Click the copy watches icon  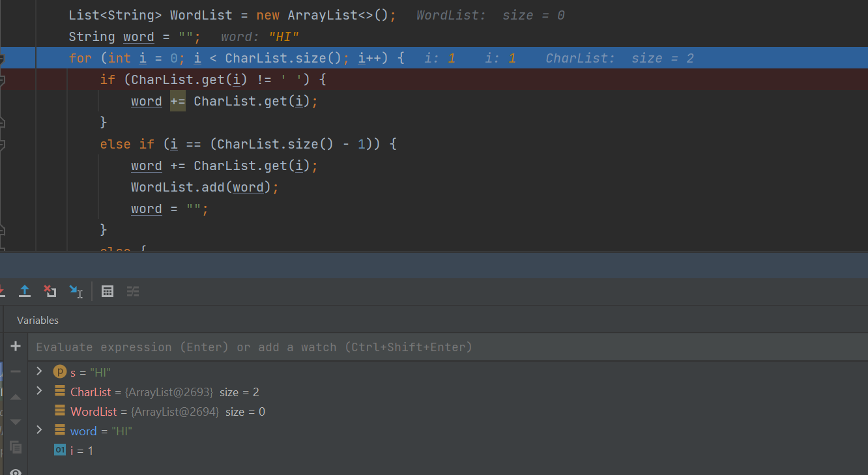tap(16, 447)
